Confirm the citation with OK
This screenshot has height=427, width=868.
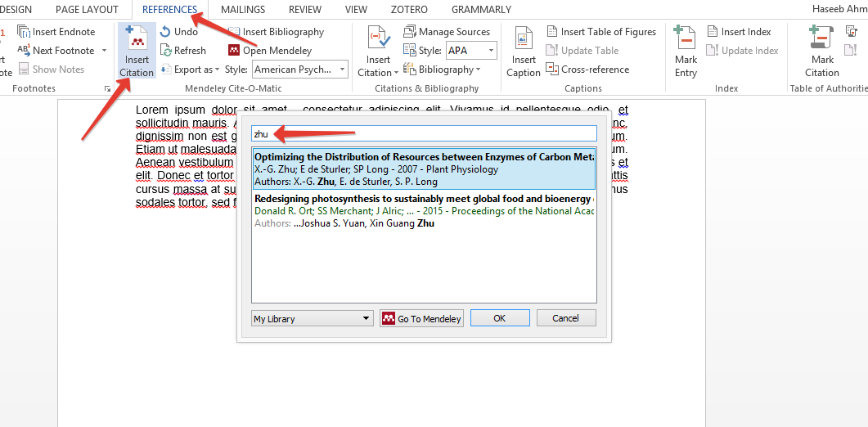point(500,318)
